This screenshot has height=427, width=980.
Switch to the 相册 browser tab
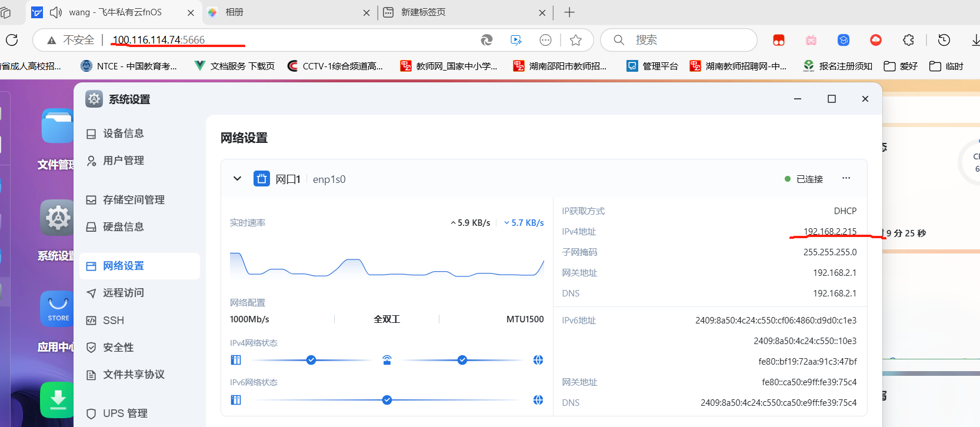point(288,12)
